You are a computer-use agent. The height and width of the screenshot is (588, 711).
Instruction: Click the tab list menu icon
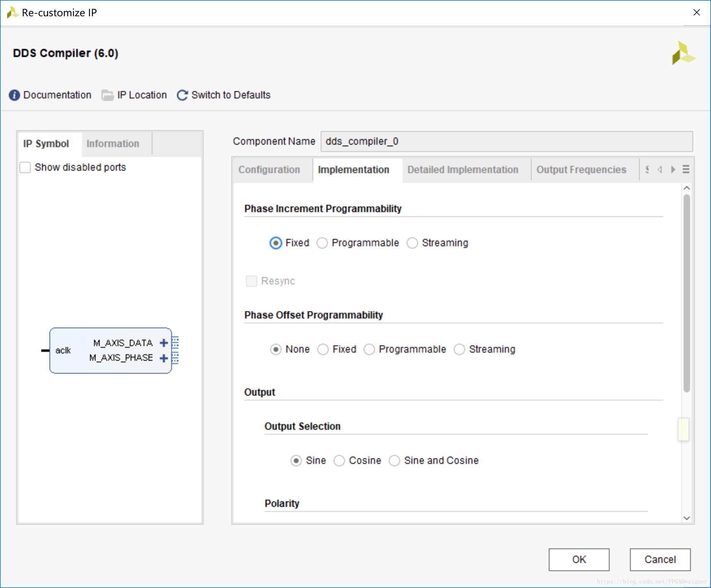686,169
